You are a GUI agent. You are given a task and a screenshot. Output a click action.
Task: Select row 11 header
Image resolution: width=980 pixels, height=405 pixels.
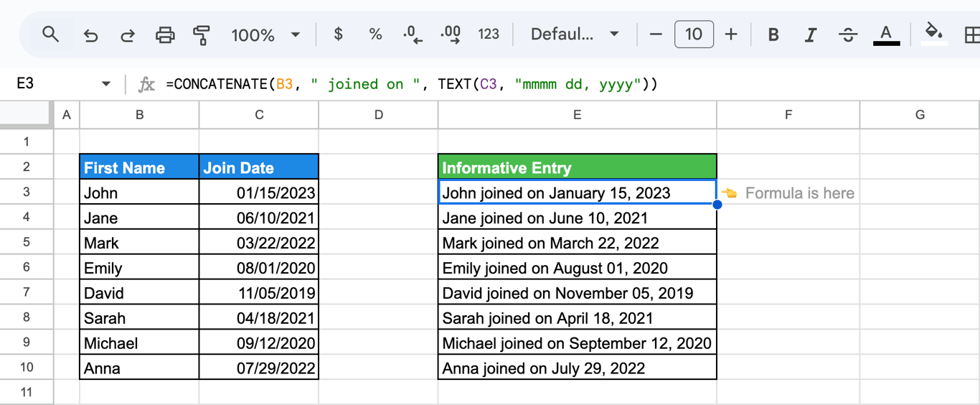[27, 392]
